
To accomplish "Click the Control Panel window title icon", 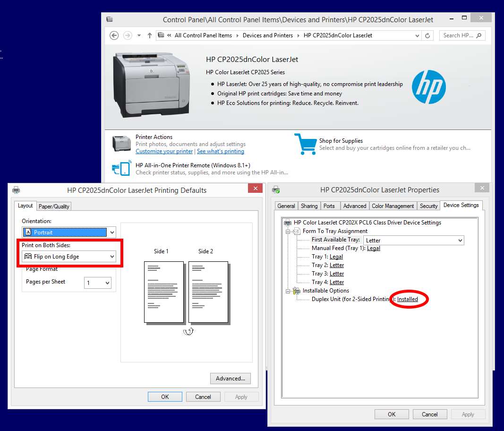I will [x=110, y=19].
